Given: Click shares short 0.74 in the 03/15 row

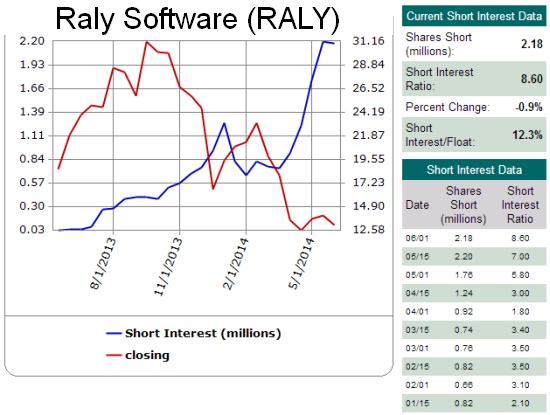Looking at the screenshot, I should [x=463, y=330].
